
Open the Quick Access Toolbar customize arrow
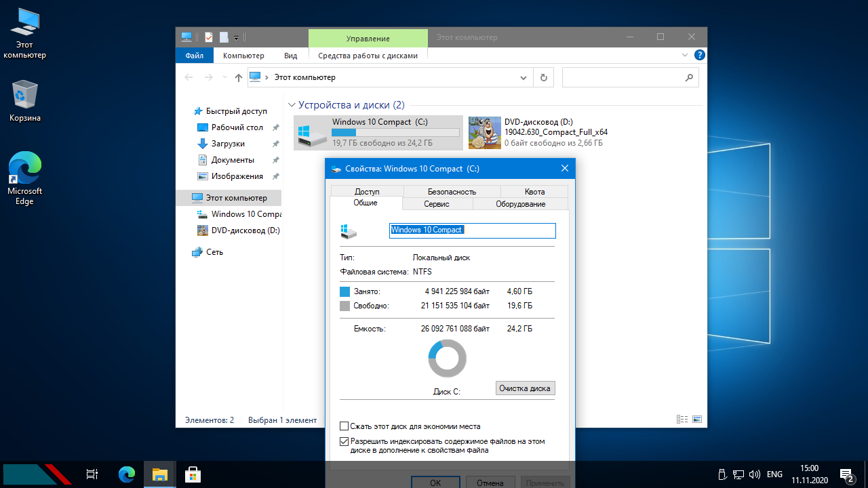pyautogui.click(x=237, y=38)
